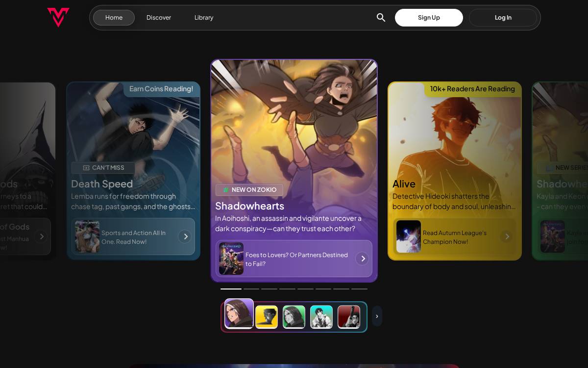Image resolution: width=588 pixels, height=368 pixels.
Task: Click Read Autumn League's Champion Now text
Action: pos(455,237)
